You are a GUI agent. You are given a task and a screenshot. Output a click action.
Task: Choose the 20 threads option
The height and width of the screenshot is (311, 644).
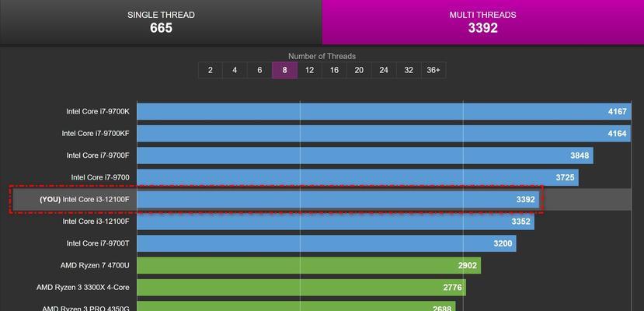[x=359, y=70]
